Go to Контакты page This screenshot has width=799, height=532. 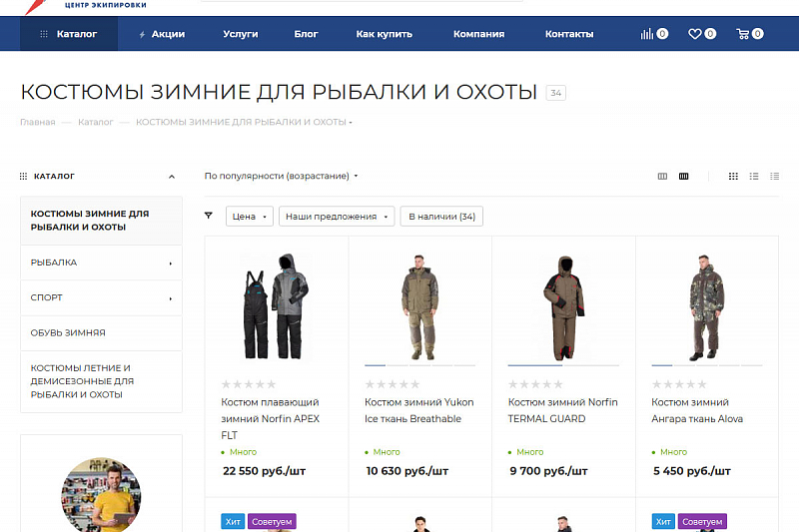coord(569,34)
